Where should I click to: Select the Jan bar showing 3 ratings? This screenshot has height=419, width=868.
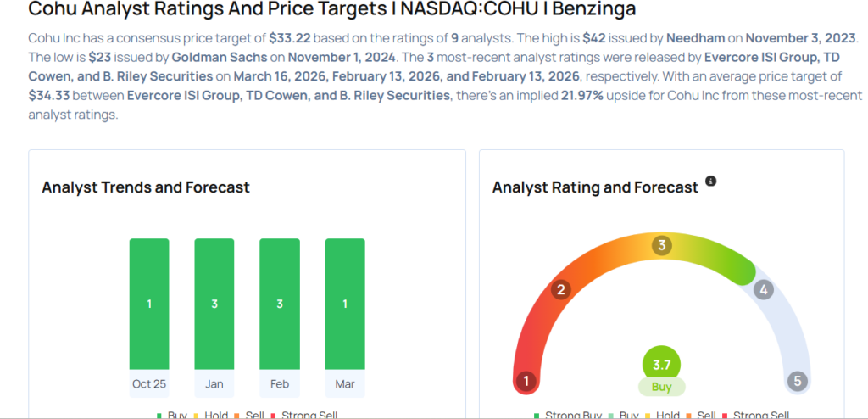tap(214, 304)
